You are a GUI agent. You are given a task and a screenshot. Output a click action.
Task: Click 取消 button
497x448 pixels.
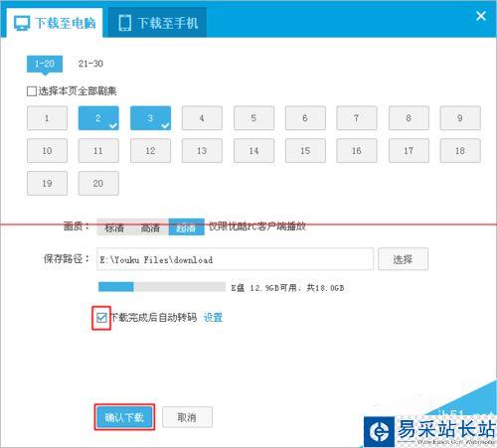187,417
